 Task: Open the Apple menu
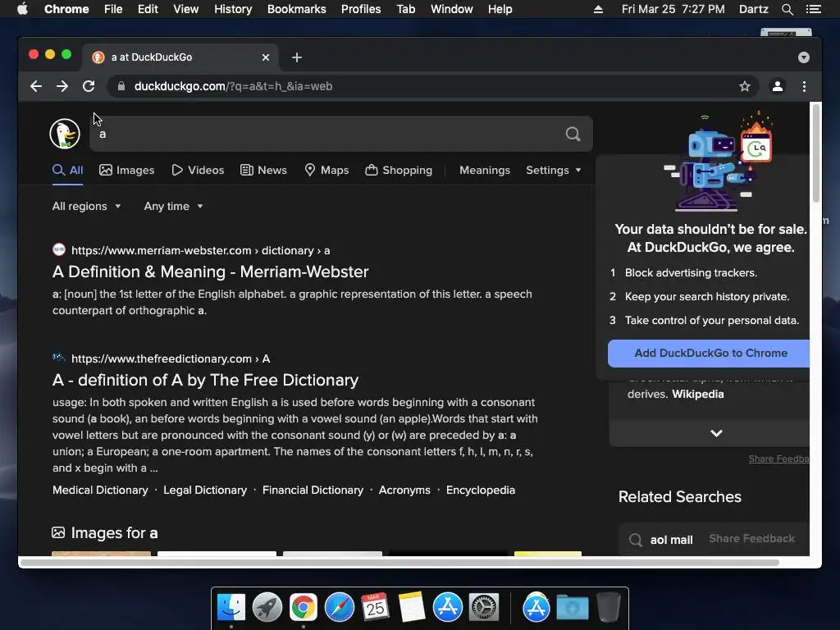22,9
